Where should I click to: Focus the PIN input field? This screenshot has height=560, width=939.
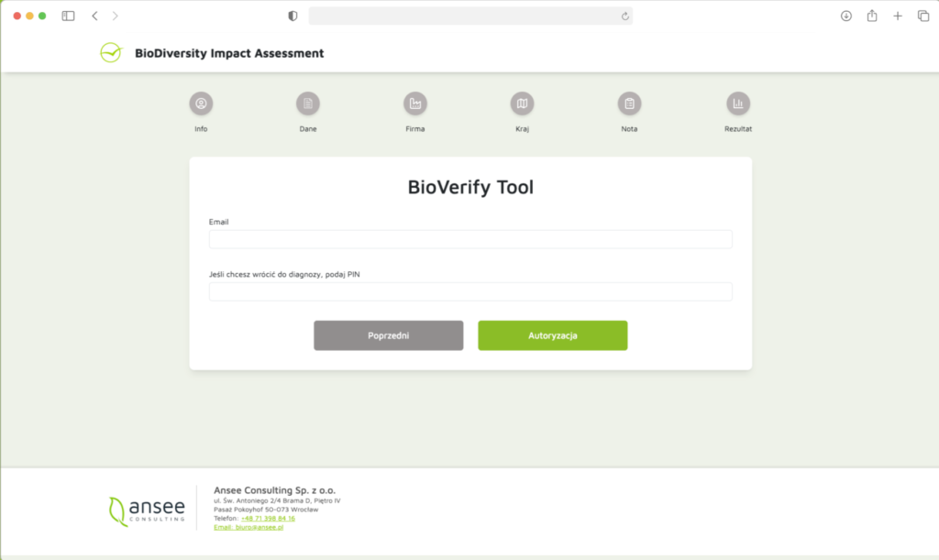click(x=470, y=291)
